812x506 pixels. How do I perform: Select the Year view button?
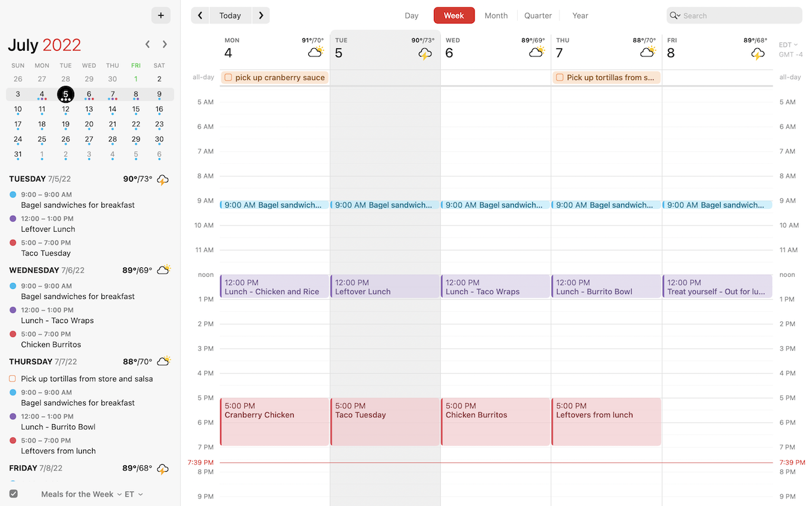[580, 15]
